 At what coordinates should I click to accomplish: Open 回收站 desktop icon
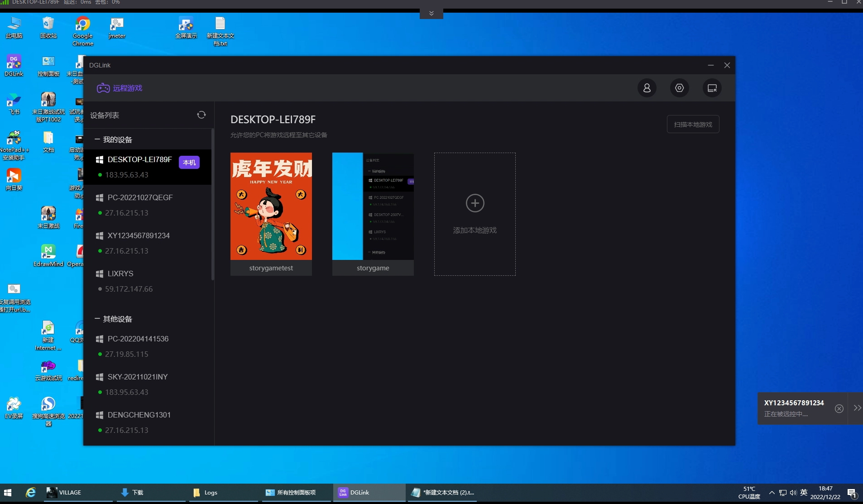coord(48,28)
